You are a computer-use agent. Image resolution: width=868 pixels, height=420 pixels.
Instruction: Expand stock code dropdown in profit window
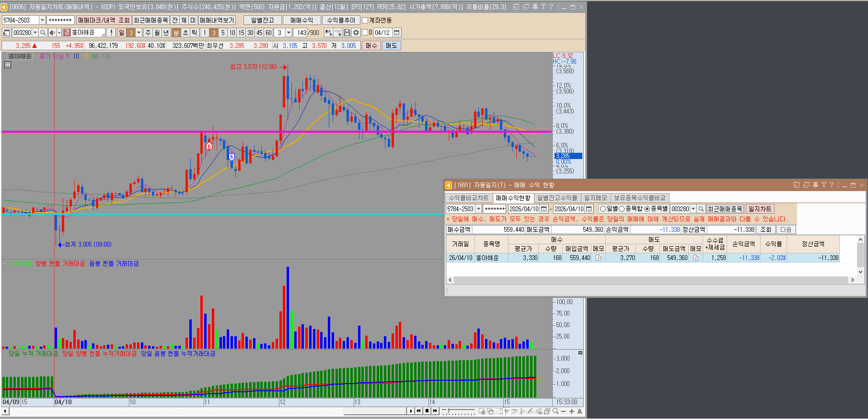pyautogui.click(x=693, y=209)
